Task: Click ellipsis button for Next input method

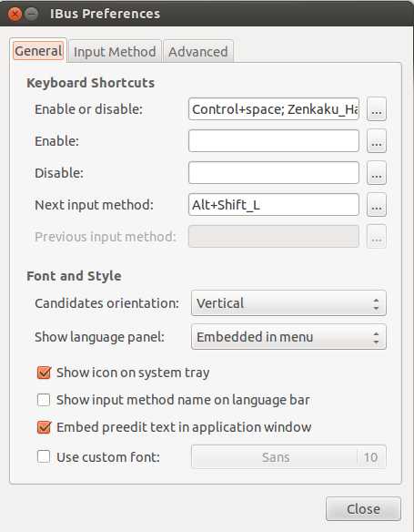Action: [x=377, y=205]
